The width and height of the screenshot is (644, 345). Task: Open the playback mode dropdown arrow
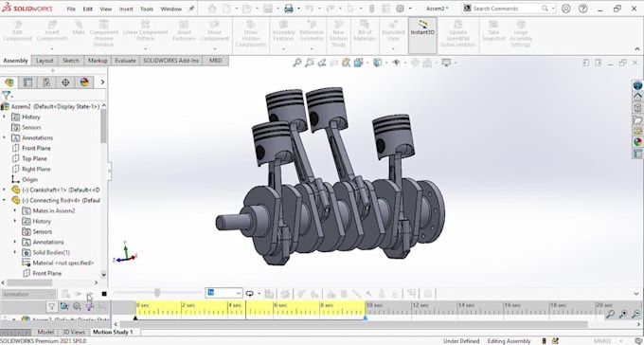click(x=259, y=294)
